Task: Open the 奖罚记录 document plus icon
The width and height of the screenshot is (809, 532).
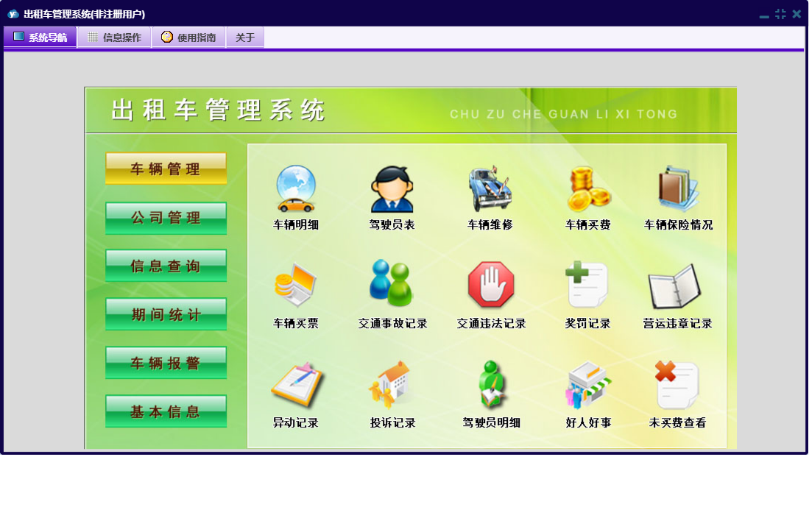Action: click(587, 285)
